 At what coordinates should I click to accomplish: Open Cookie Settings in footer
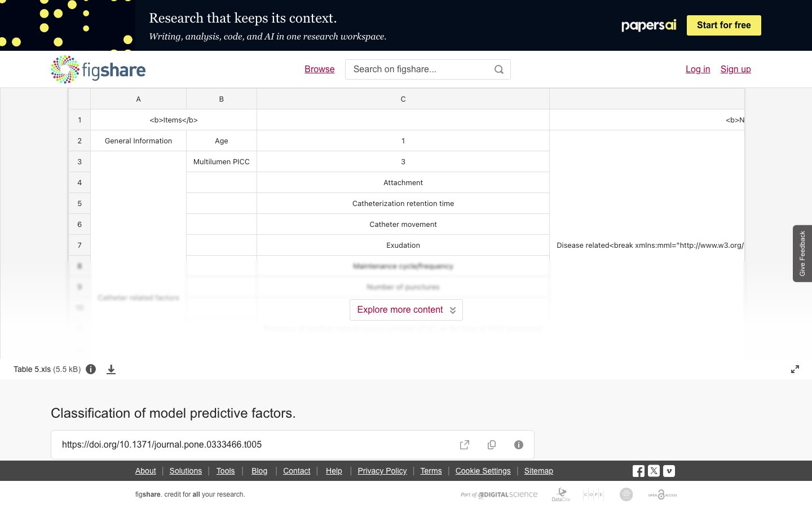(x=483, y=471)
